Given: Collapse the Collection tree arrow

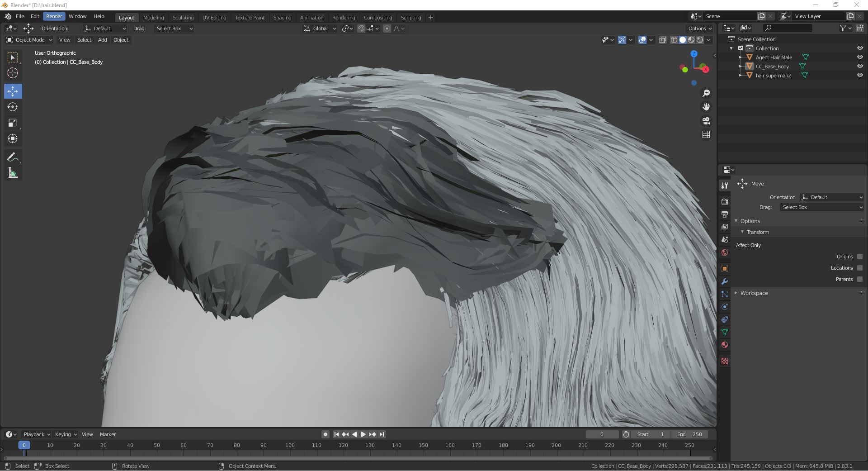Looking at the screenshot, I should coord(731,48).
